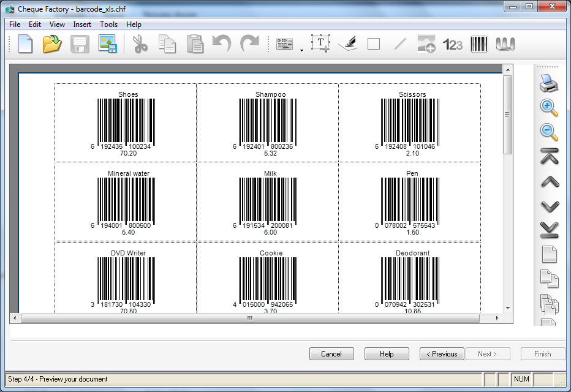Select the Shampoo barcode label
This screenshot has width=571, height=392.
(x=268, y=123)
